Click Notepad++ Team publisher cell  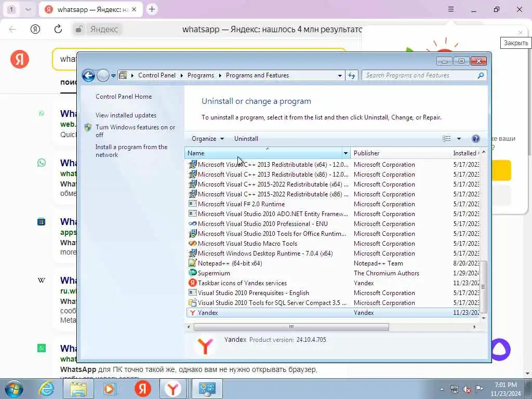pos(378,263)
